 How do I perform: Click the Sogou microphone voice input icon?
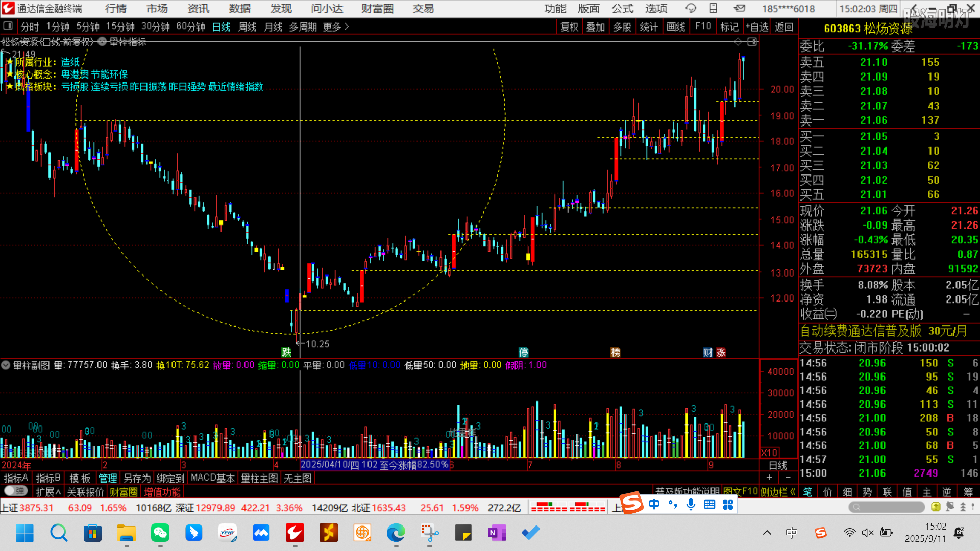click(691, 505)
